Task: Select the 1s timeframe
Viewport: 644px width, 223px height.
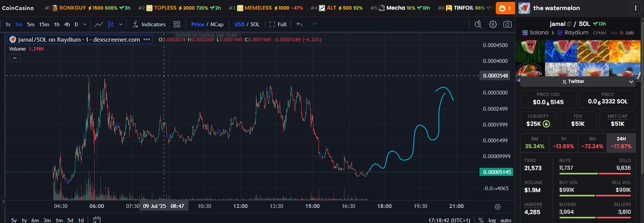Action: (8, 24)
